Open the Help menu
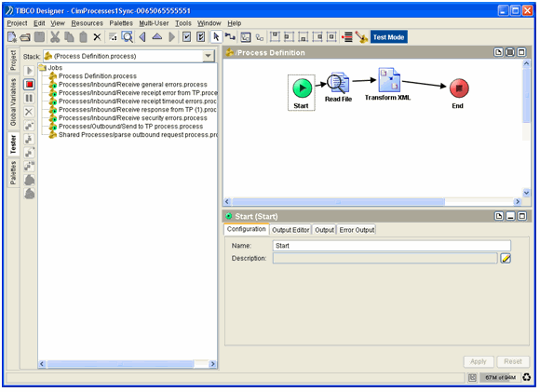Viewport: 540px width, 392px height. (235, 23)
